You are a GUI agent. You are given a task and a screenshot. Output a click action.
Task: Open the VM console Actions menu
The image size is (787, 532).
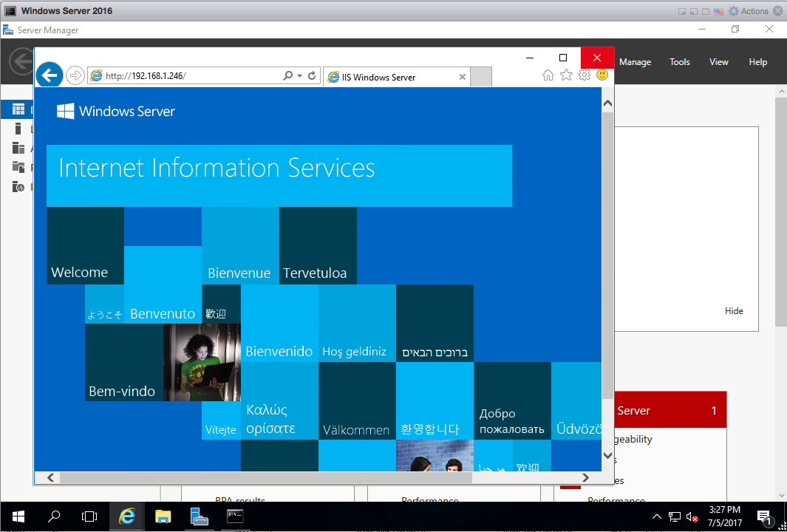point(749,11)
